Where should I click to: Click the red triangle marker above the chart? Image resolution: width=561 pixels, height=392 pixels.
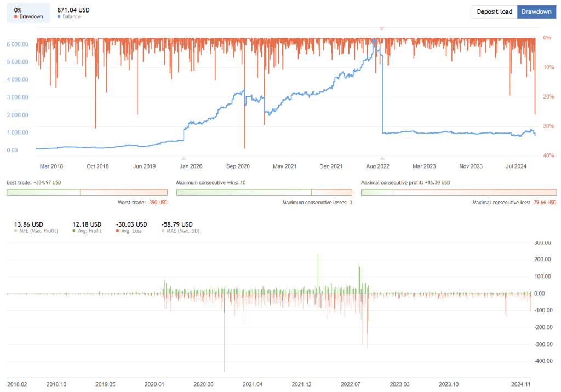click(382, 28)
